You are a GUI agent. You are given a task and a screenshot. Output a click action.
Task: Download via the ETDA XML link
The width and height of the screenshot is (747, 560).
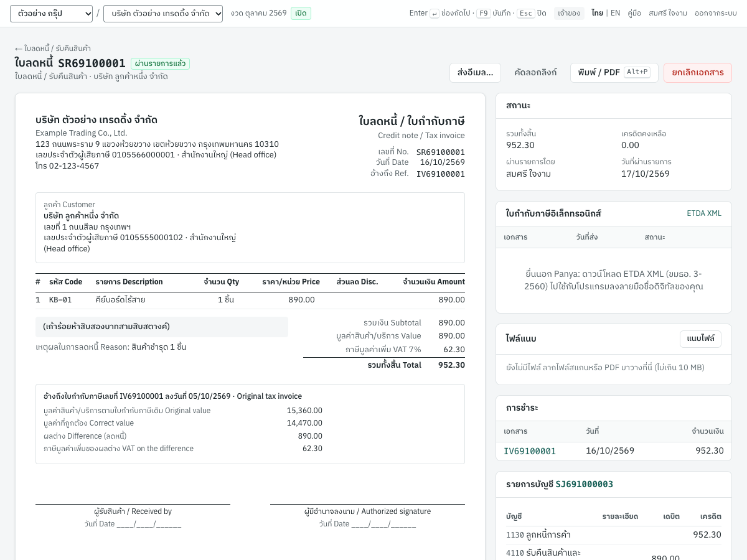click(x=704, y=213)
